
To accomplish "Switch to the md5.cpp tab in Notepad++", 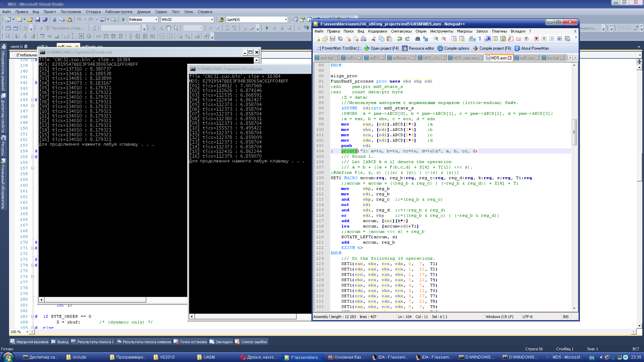I will click(526, 58).
